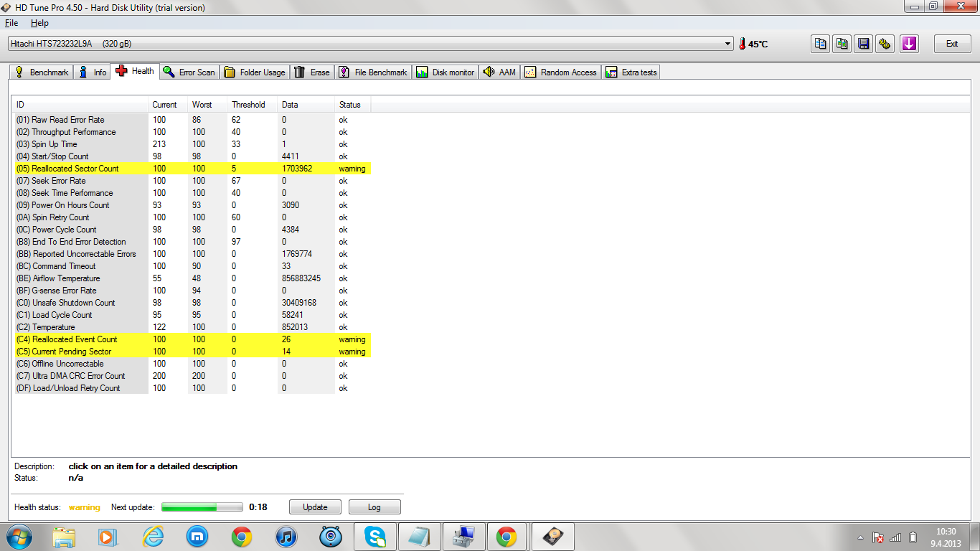Screen dimensions: 980x551
Task: Open the File menu
Action: click(x=11, y=23)
